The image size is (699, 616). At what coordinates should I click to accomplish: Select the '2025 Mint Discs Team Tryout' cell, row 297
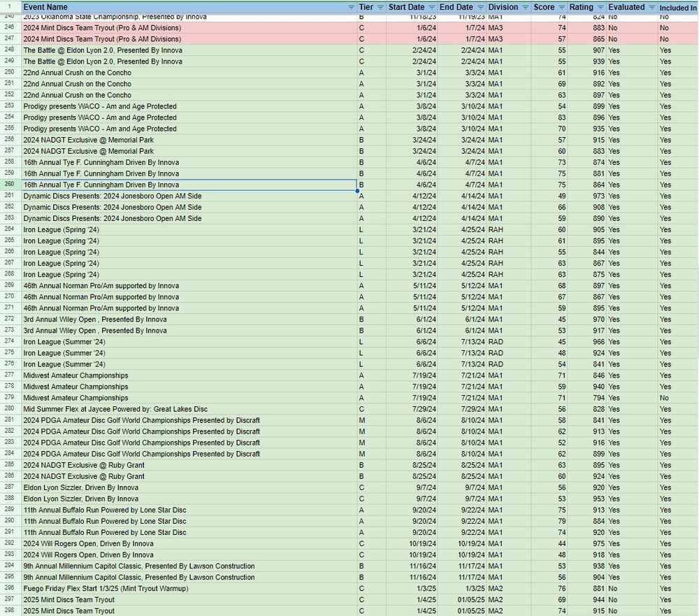click(189, 599)
